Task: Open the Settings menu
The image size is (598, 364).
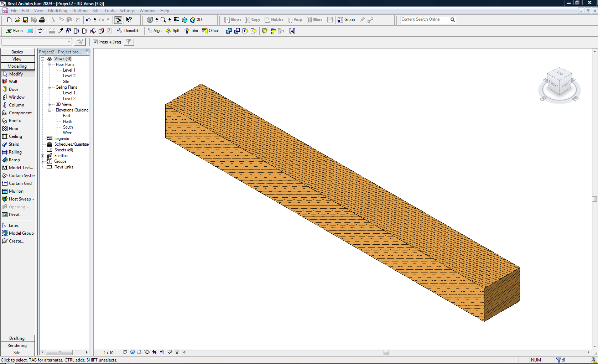Action: (127, 11)
